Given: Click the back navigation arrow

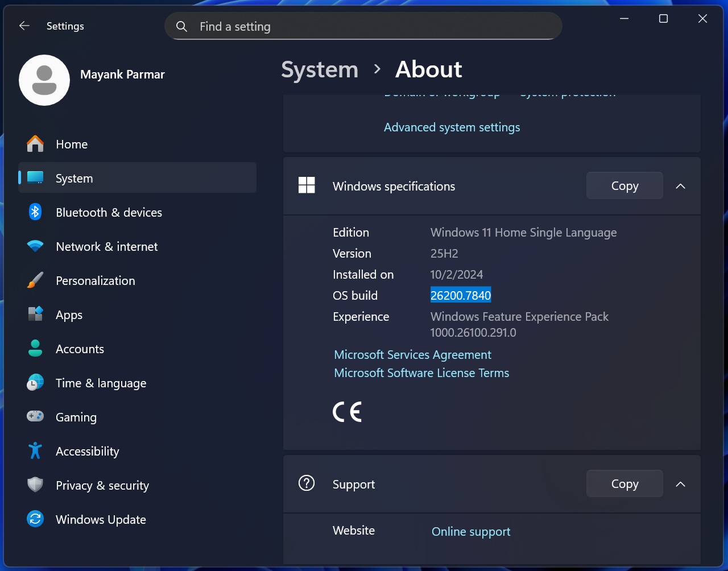Looking at the screenshot, I should [23, 26].
